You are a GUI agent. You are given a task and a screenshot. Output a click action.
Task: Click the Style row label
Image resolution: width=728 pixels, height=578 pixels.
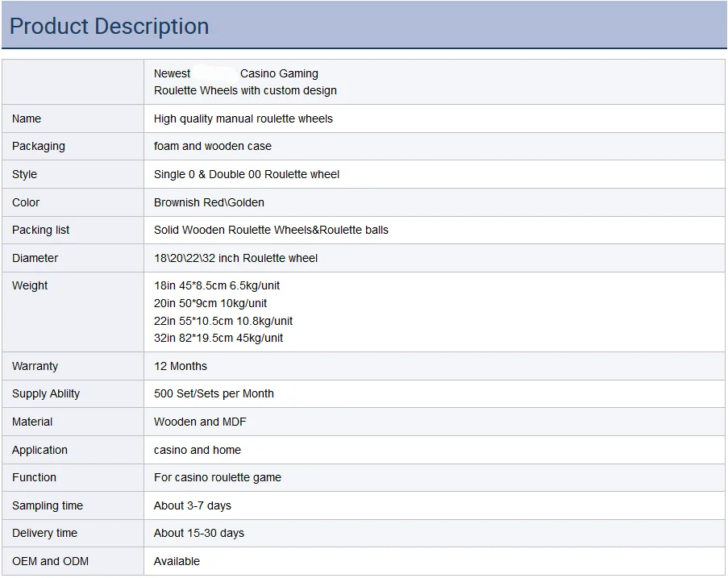click(25, 174)
